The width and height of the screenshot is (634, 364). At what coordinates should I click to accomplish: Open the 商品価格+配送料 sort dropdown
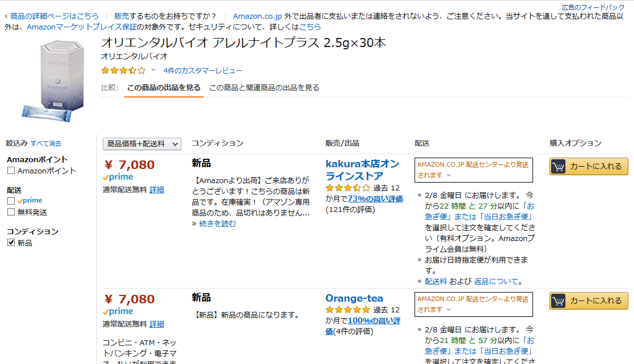coord(142,144)
